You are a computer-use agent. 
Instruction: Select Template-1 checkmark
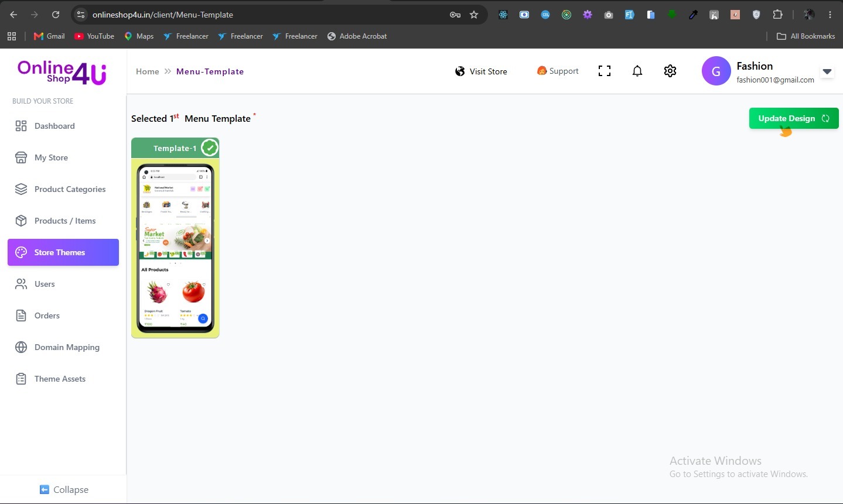[x=209, y=148]
